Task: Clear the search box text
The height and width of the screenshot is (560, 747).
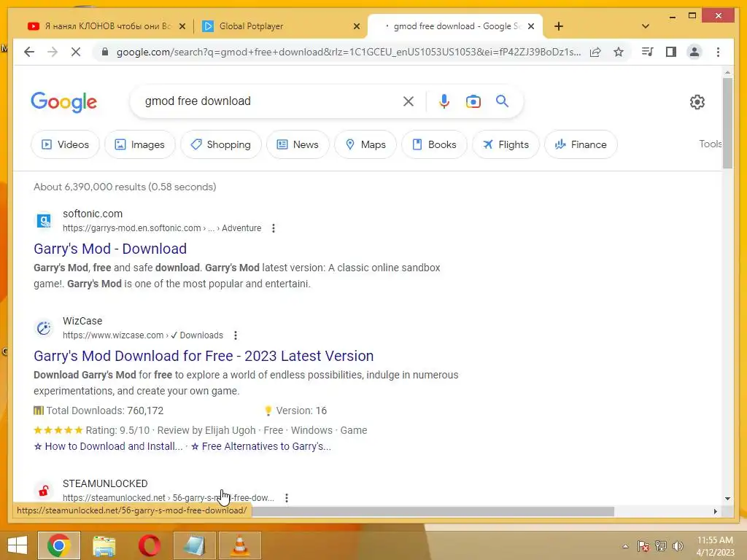Action: point(409,101)
